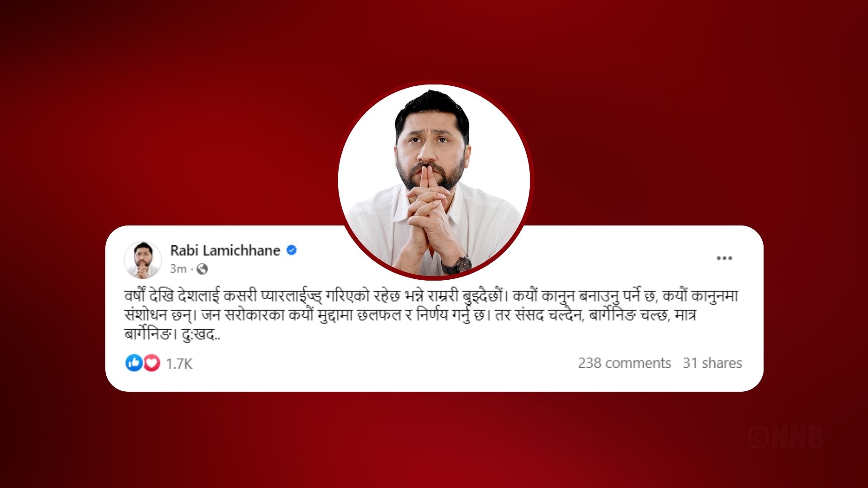Image resolution: width=868 pixels, height=488 pixels.
Task: View the 31 shares list
Action: point(712,363)
